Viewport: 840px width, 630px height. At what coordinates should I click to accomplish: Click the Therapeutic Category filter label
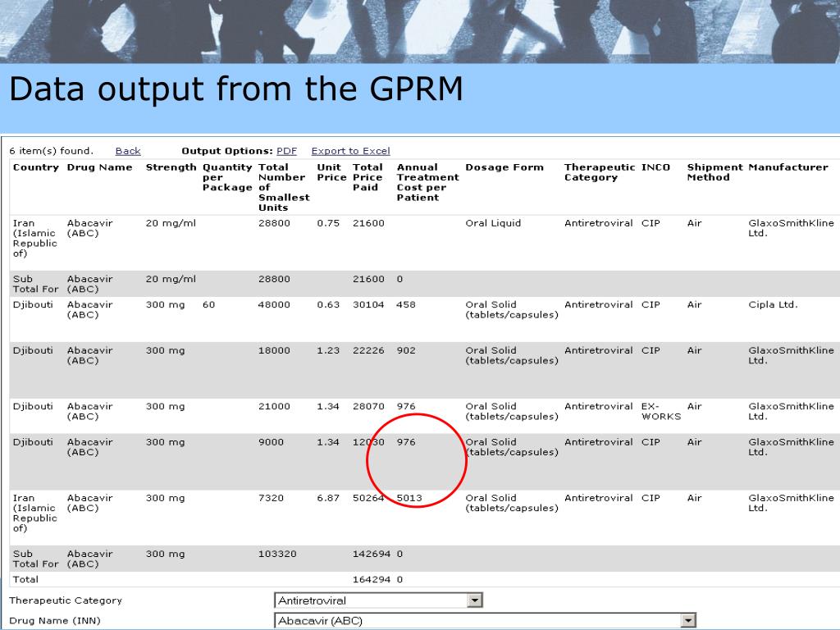pos(66,600)
